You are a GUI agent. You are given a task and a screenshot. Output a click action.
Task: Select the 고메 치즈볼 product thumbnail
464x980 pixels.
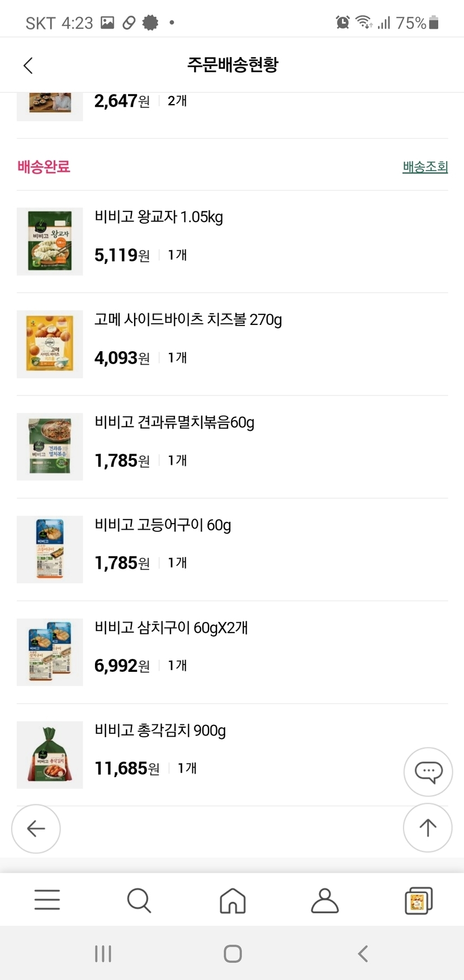tap(50, 344)
